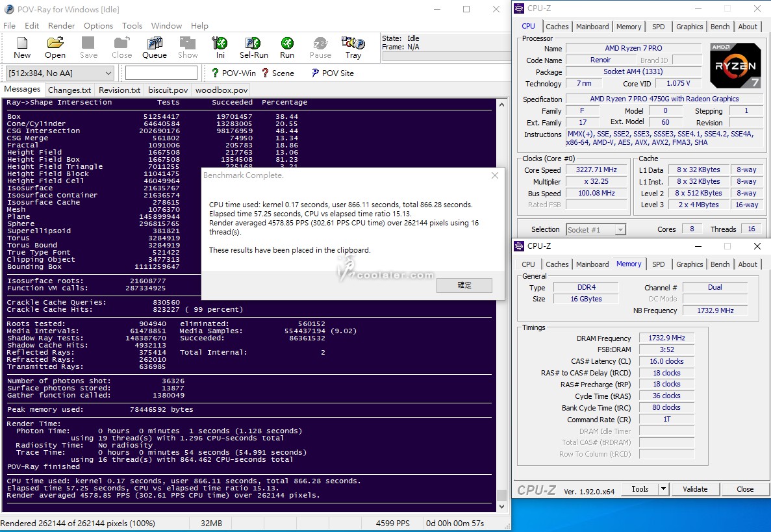The height and width of the screenshot is (532, 771).
Task: Open Scene help link
Action: [278, 73]
